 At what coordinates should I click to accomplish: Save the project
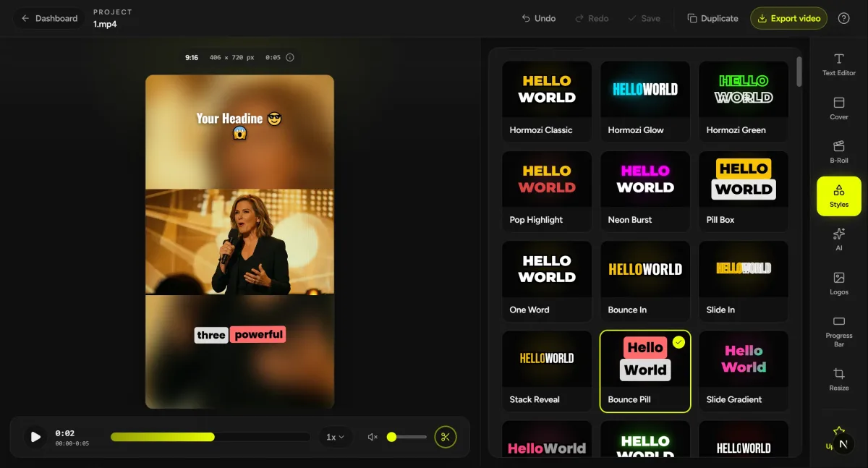point(644,18)
